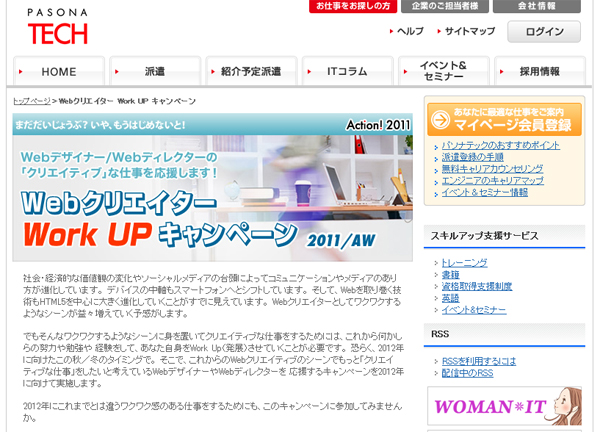Open the マイページ会員登録 orange banner
Screen dimensions: 600x432
(503, 117)
